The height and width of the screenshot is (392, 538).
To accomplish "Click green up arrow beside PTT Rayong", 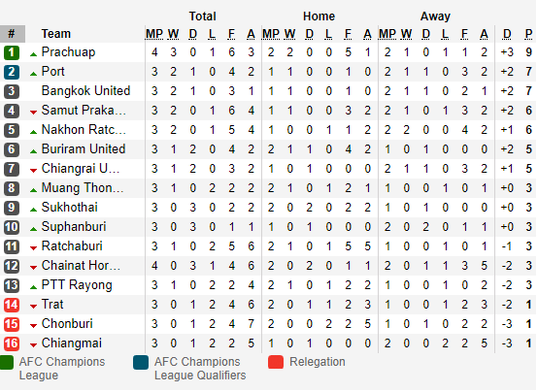I will coord(33,287).
